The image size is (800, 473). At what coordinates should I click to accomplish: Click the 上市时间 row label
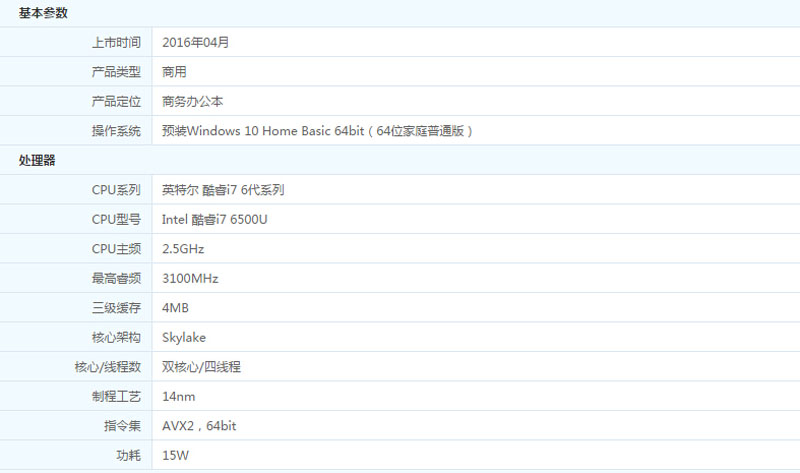(116, 42)
